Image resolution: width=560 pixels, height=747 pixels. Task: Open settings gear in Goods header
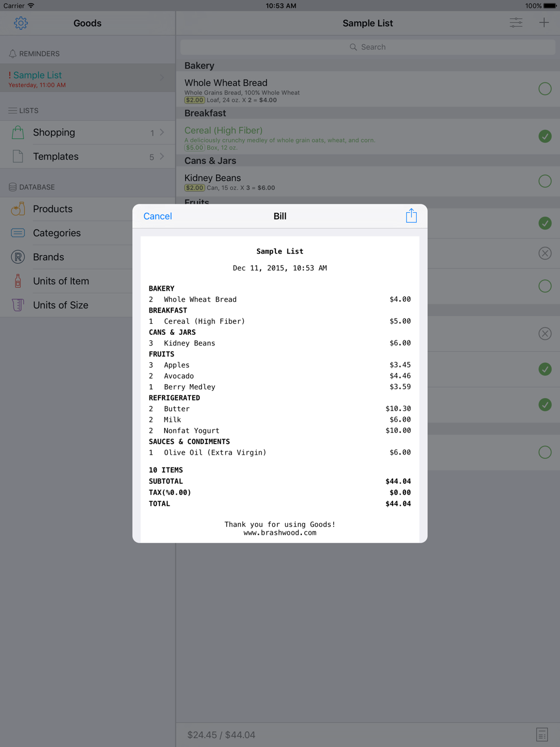(x=21, y=23)
